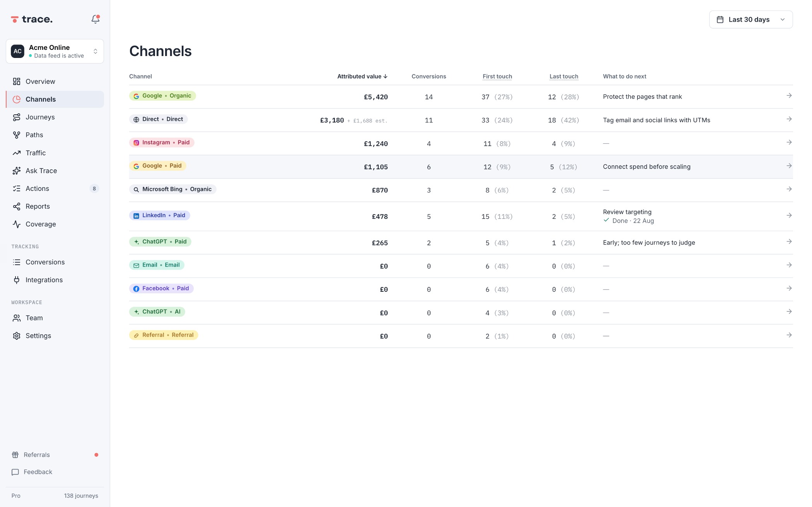Expand the Acme Online workspace switcher
This screenshot has width=812, height=507.
55,51
